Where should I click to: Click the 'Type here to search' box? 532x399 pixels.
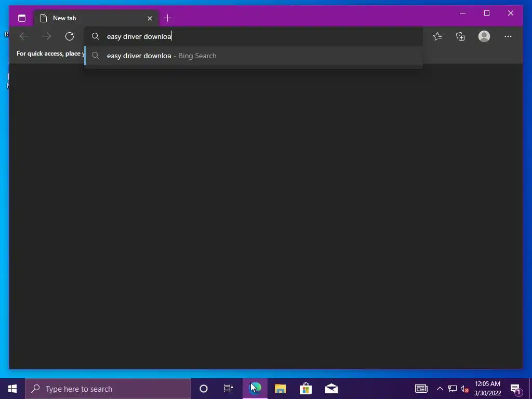(x=108, y=389)
